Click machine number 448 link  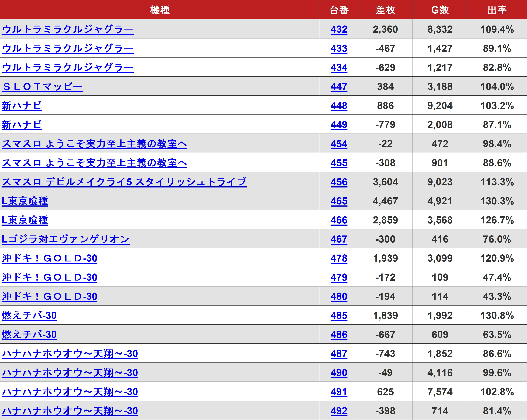339,106
